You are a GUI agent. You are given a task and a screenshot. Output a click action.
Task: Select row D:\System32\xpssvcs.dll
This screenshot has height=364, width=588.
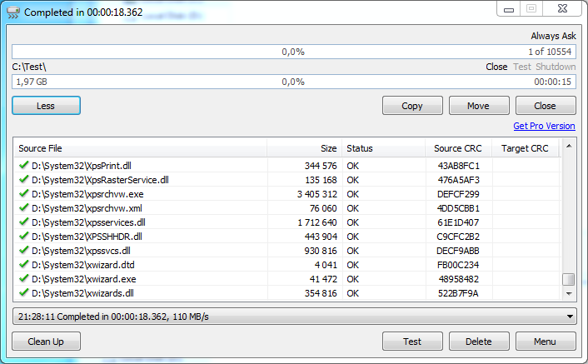[287, 251]
